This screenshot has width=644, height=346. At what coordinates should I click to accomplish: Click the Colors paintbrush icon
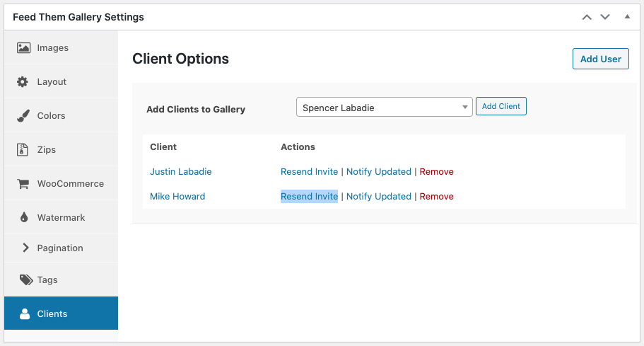[23, 116]
